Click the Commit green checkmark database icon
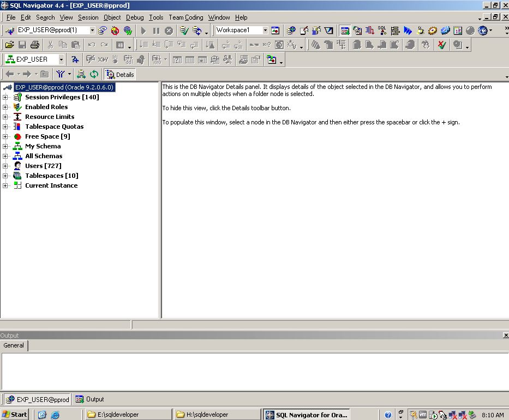The height and width of the screenshot is (420, 509). click(184, 31)
